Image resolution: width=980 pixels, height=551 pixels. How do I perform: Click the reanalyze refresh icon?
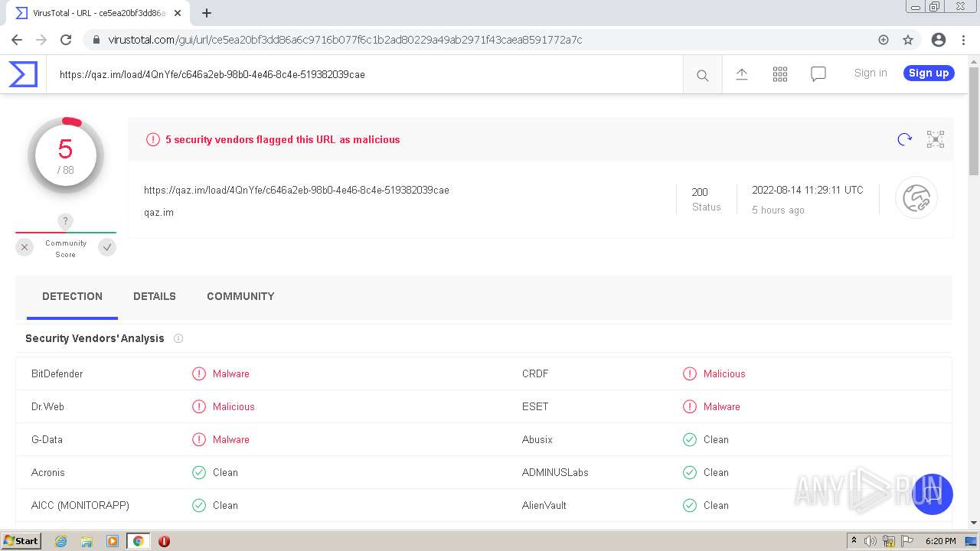[904, 139]
